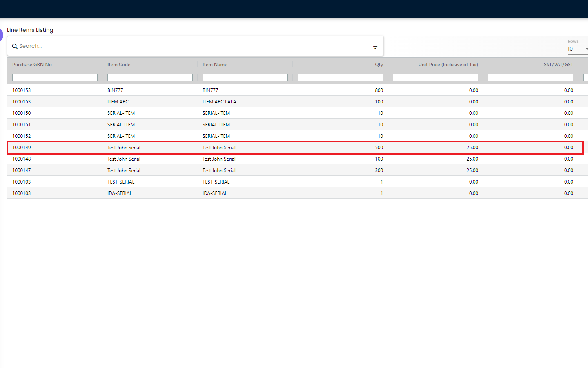Screen dimensions: 588x368
Task: Click the Item Name filter input
Action: [245, 77]
